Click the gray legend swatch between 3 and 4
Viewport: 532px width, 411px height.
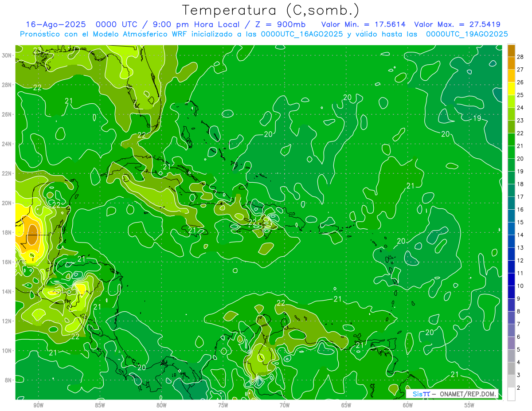click(x=512, y=368)
